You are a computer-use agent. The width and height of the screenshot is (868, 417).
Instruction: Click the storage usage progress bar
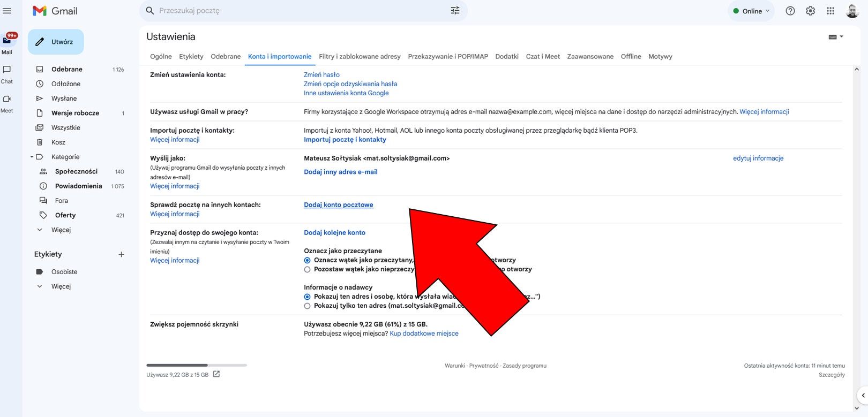[197, 365]
